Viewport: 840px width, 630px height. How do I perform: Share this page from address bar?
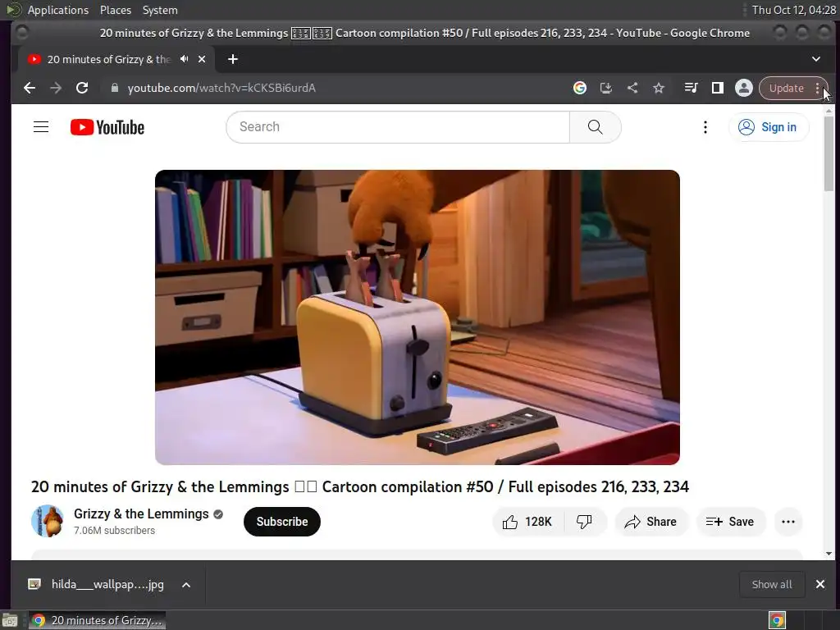pyautogui.click(x=632, y=88)
